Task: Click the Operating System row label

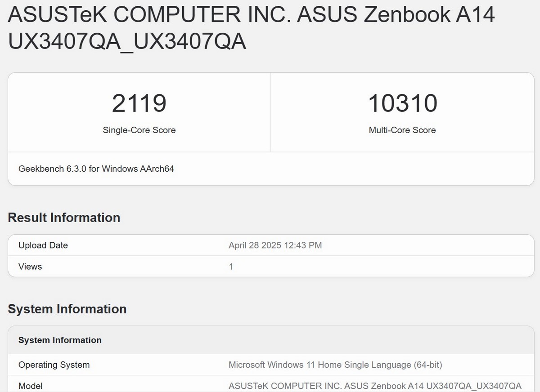Action: pos(54,365)
